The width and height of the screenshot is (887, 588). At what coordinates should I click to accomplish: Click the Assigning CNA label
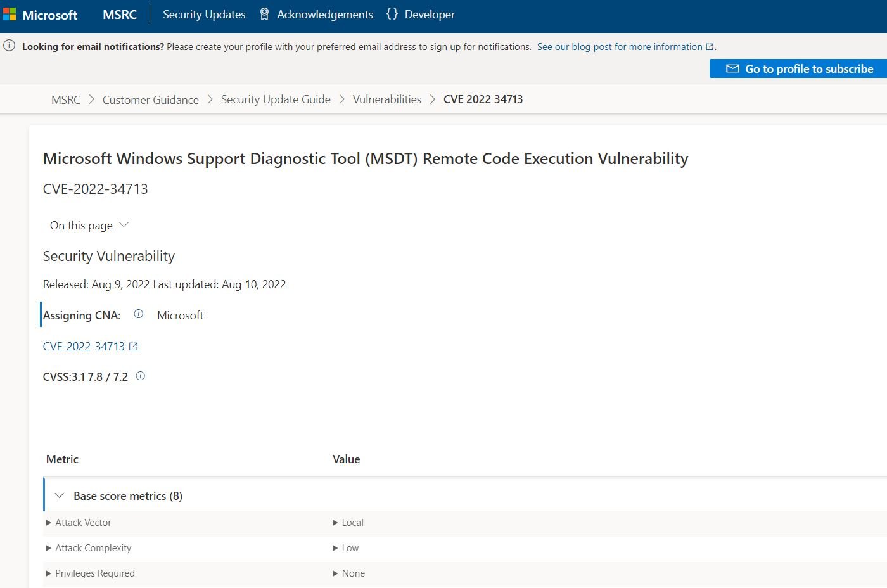point(82,316)
